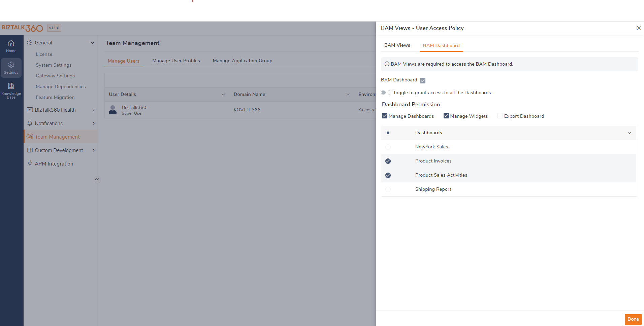Collapse the General menu section
The width and height of the screenshot is (644, 326).
pyautogui.click(x=92, y=43)
